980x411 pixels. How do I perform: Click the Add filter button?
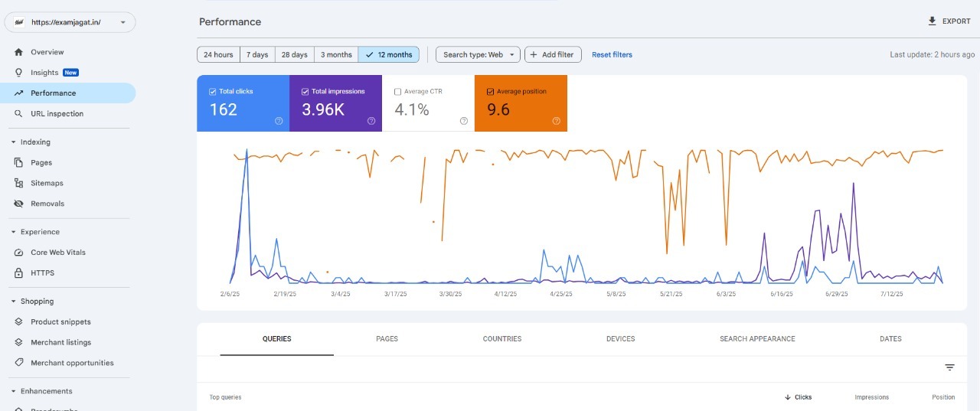click(x=553, y=55)
